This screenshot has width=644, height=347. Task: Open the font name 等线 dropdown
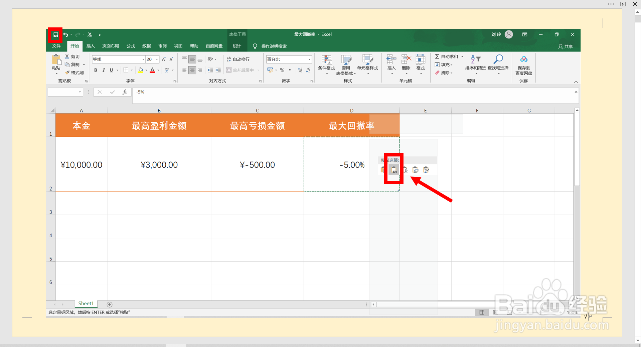[x=143, y=59]
